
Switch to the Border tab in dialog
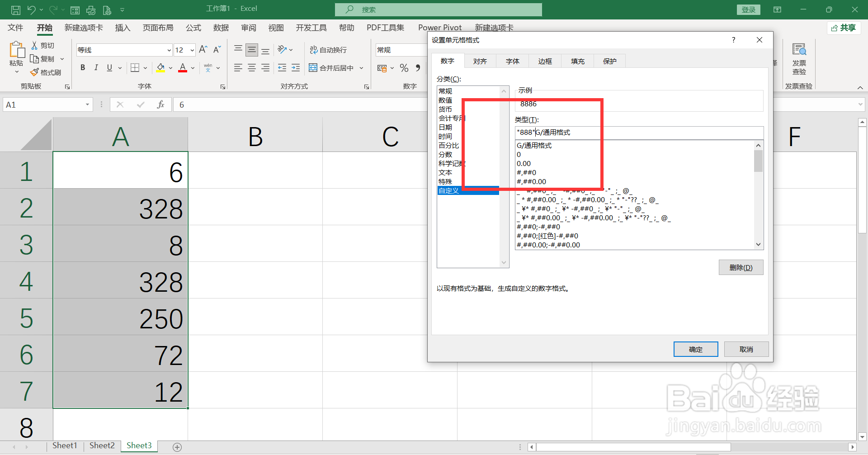pyautogui.click(x=545, y=61)
